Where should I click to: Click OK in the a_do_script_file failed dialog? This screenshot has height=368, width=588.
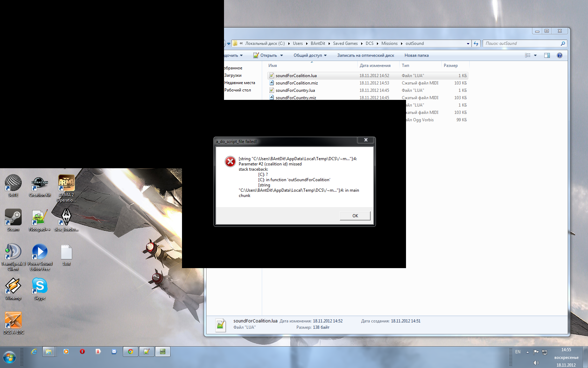tap(355, 216)
